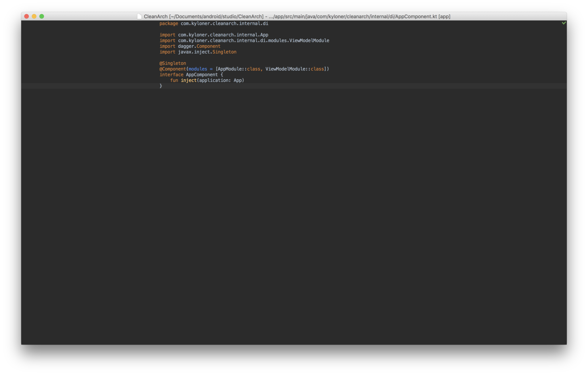The image size is (588, 375).
Task: Click the import javax.inject.Singleton line
Action: point(198,52)
